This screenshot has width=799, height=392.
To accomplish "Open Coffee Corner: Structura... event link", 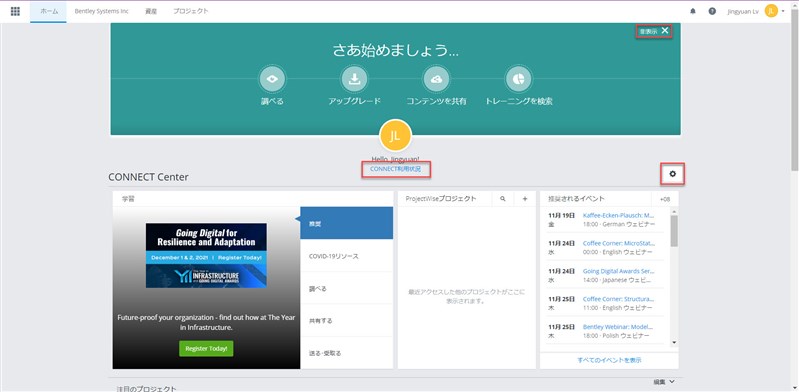I will [619, 299].
